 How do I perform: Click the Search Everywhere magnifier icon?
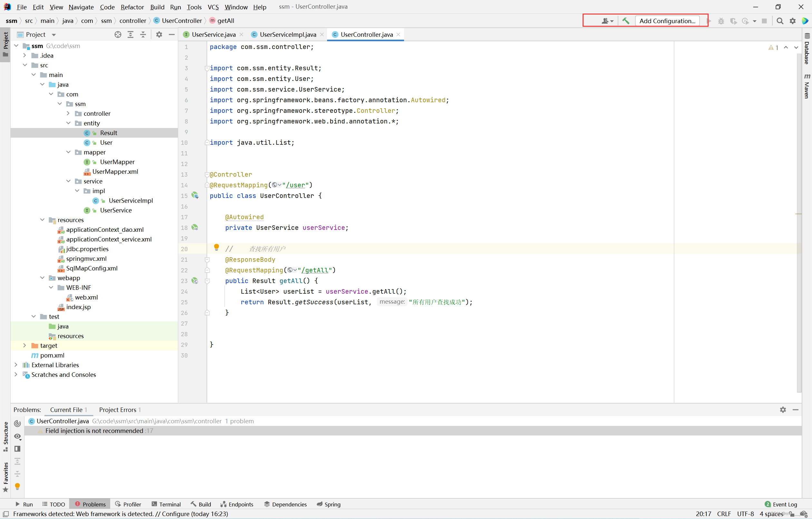pos(780,21)
